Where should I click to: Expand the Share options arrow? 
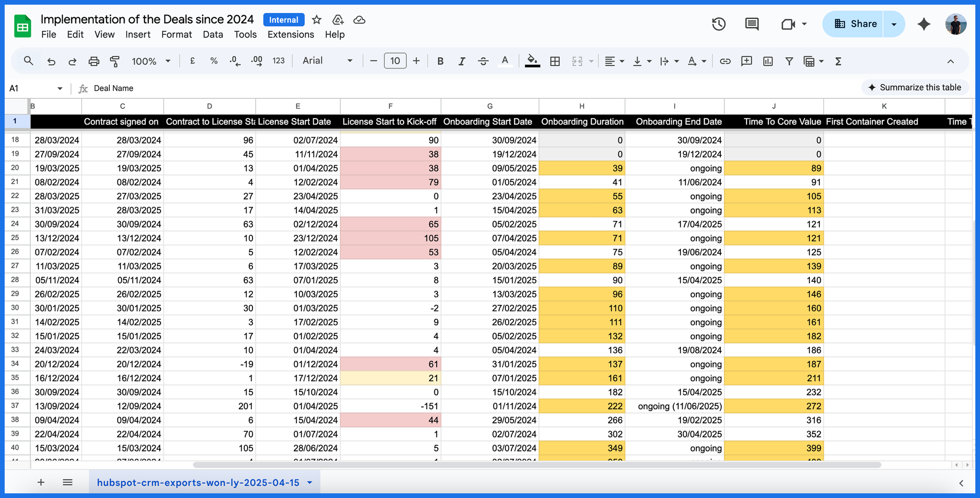[894, 24]
